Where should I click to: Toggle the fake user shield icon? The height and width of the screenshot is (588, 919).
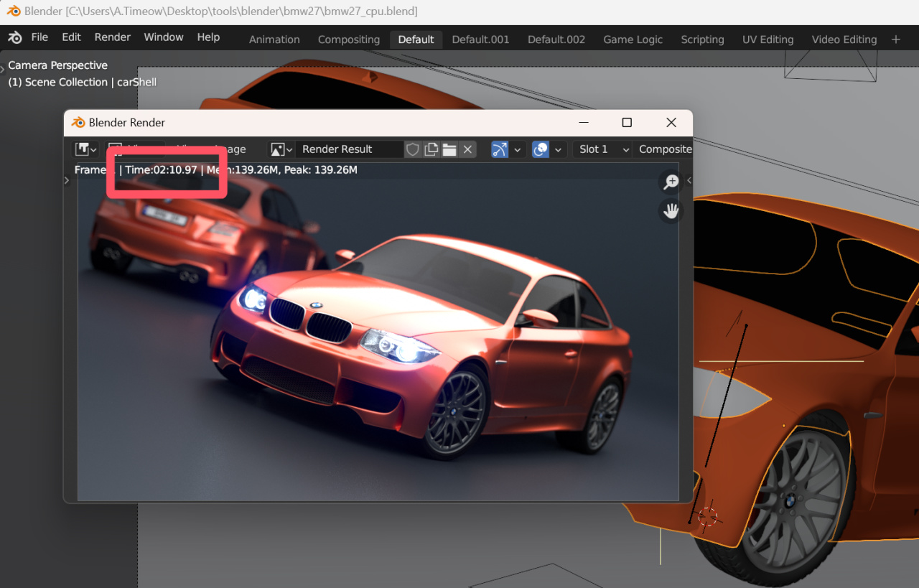(412, 149)
